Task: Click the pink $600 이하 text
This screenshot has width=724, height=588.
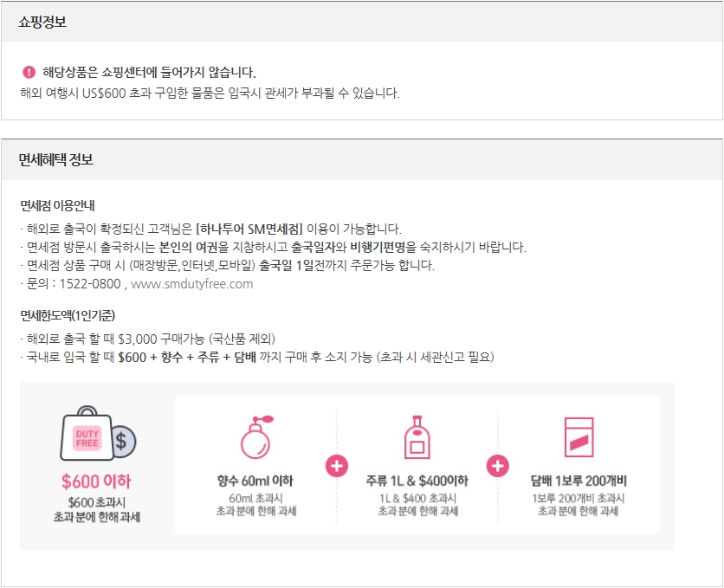Action: click(x=96, y=481)
